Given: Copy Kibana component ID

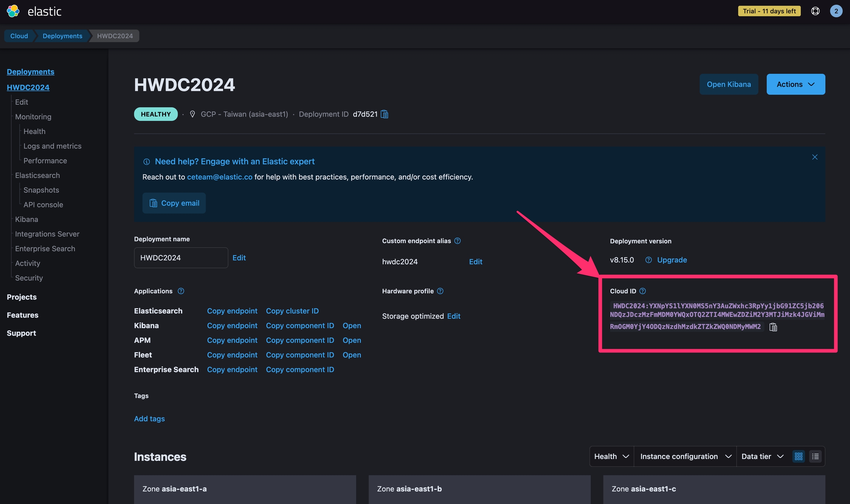Looking at the screenshot, I should point(300,326).
